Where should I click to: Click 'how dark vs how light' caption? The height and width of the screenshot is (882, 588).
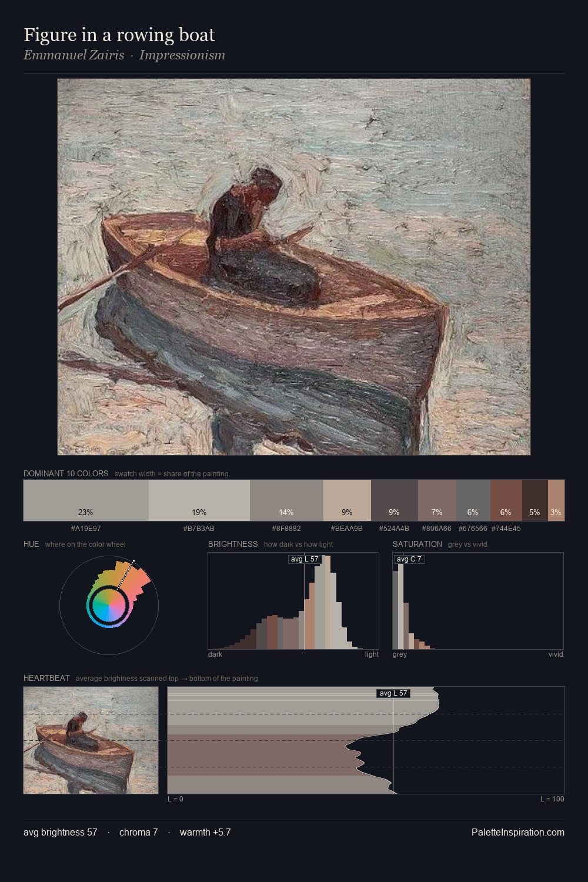coord(298,544)
